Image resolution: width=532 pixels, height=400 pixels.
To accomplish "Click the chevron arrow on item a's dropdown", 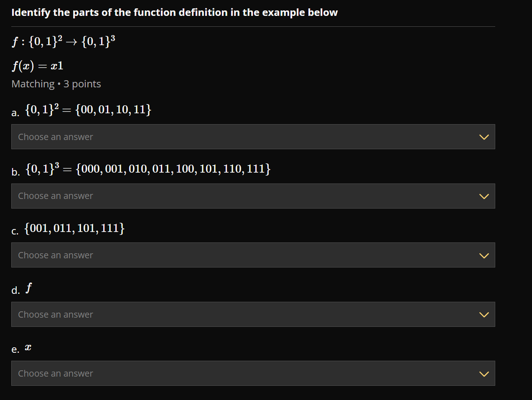I will click(484, 137).
